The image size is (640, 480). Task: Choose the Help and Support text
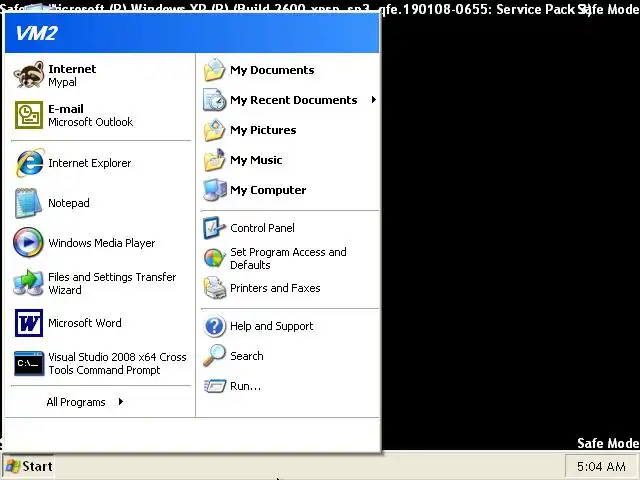[x=271, y=326]
